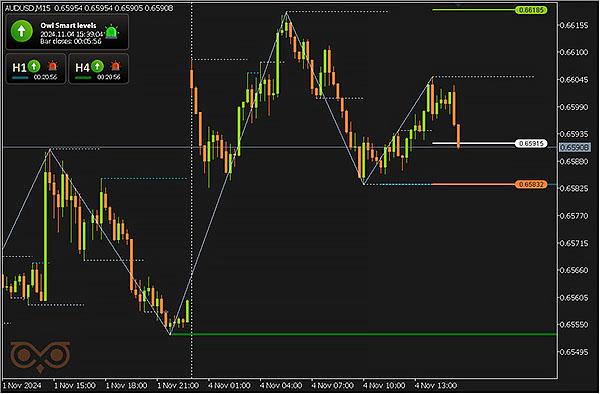Viewport: 600px width, 394px height.
Task: Click the 'Bar closes: 00:05:56' countdown
Action: (x=71, y=41)
